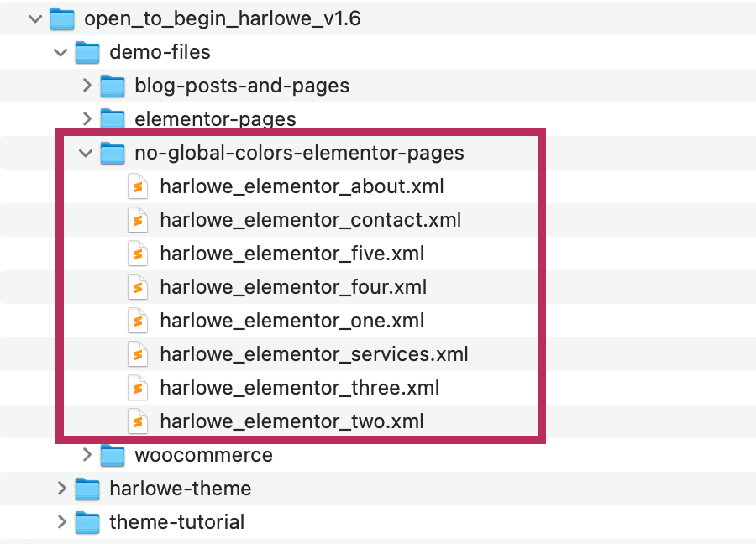756x544 pixels.
Task: Collapse the demo-files folder
Action: point(60,51)
